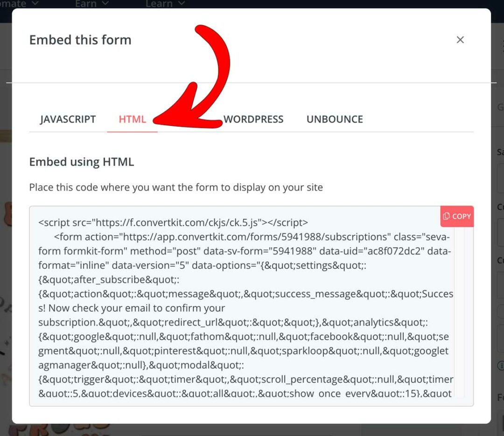Click the clipboard icon on the COPY button

[x=447, y=216]
